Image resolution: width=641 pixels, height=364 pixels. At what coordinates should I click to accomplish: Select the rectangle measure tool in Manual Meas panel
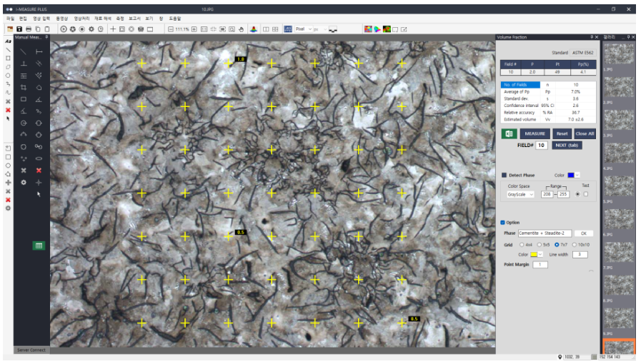[24, 99]
